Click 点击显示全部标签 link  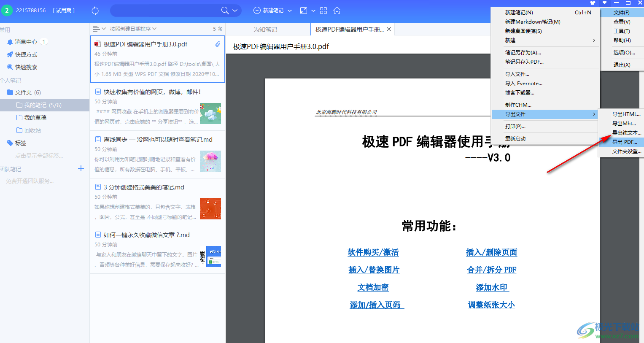coord(39,156)
